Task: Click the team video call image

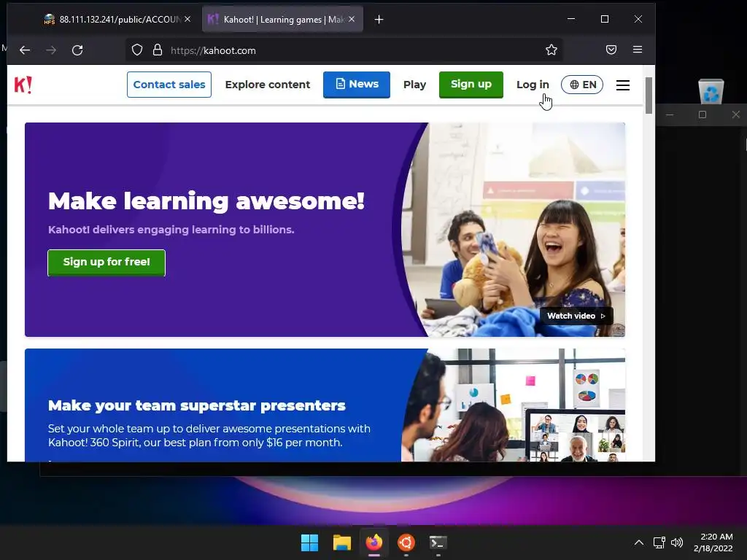Action: pyautogui.click(x=514, y=405)
